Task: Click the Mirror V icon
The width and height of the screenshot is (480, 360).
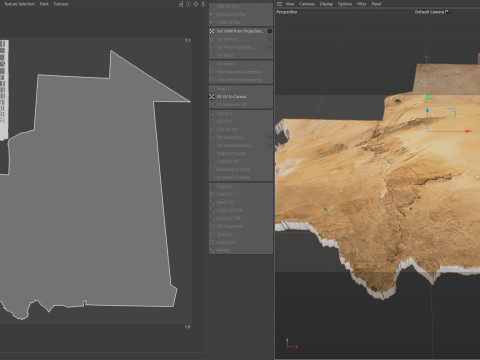Action: [211, 121]
